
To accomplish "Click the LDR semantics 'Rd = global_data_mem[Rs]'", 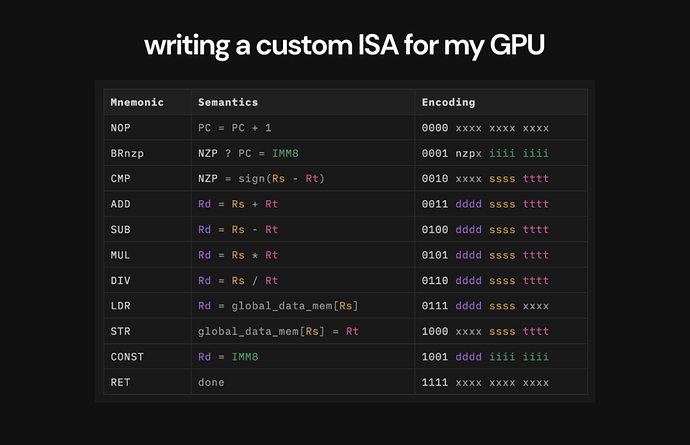I will [278, 305].
